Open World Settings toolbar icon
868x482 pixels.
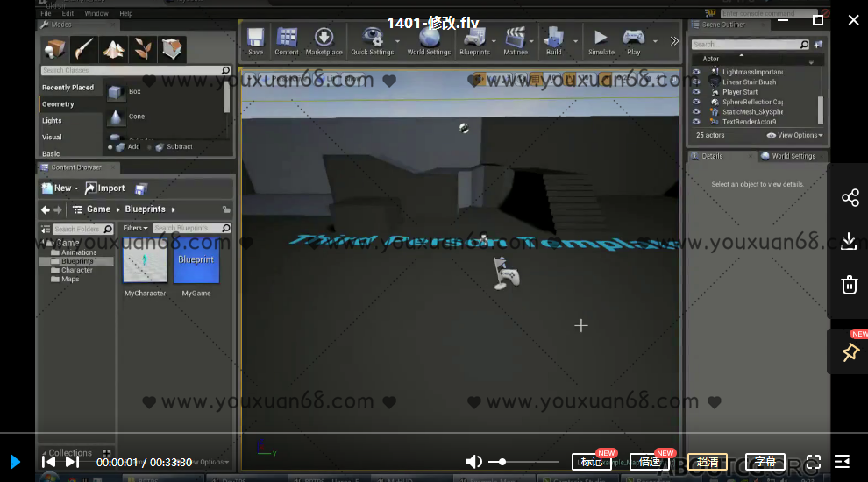pyautogui.click(x=429, y=41)
